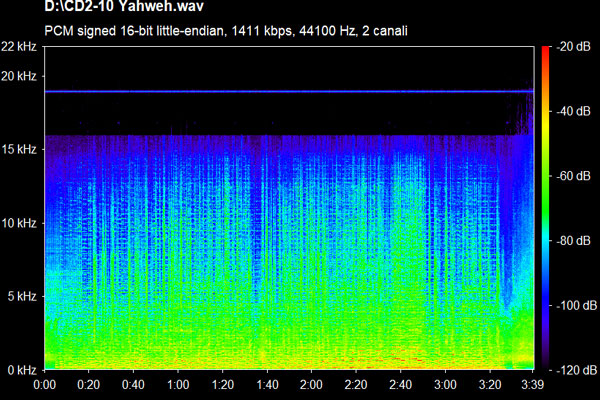This screenshot has height=400, width=600.
Task: Click the 20 kHz frequency axis label
Action: pos(19,76)
